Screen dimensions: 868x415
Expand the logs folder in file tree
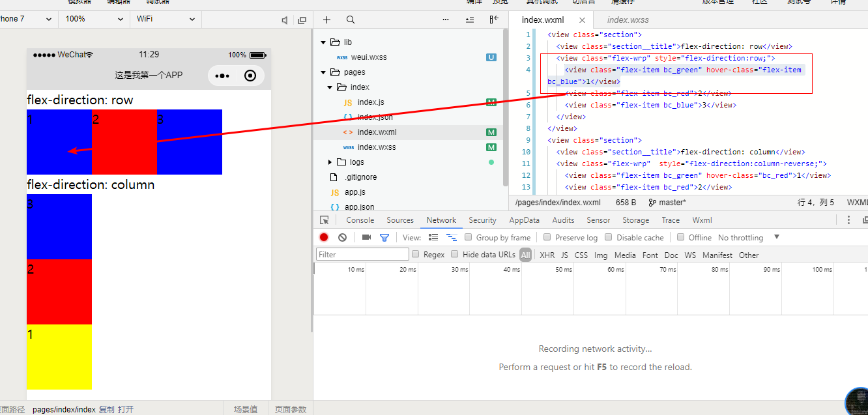click(x=330, y=162)
